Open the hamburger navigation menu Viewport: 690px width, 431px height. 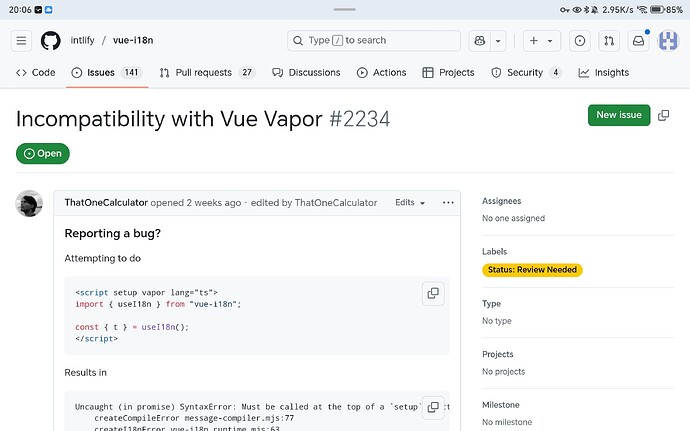21,41
